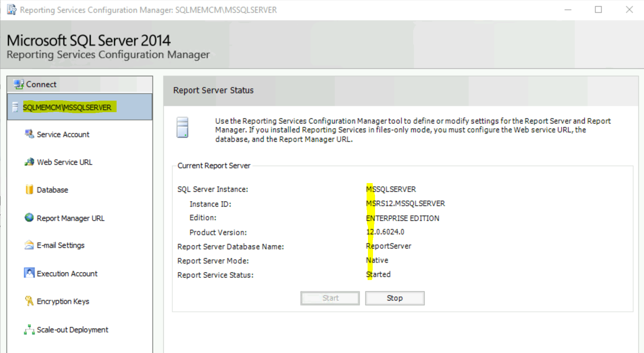Select the E-mail Settings page

[x=60, y=245]
